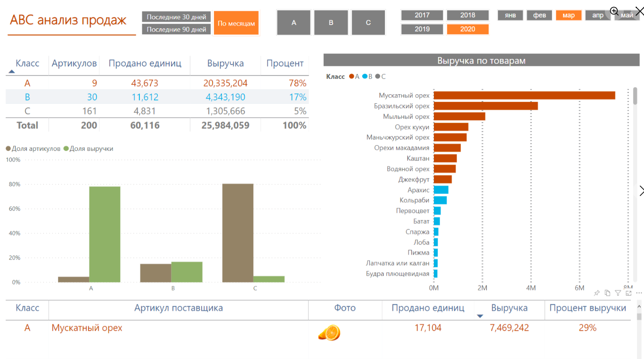This screenshot has height=359, width=644.
Task: Sort by the Выручка column in bottom table
Action: click(509, 308)
